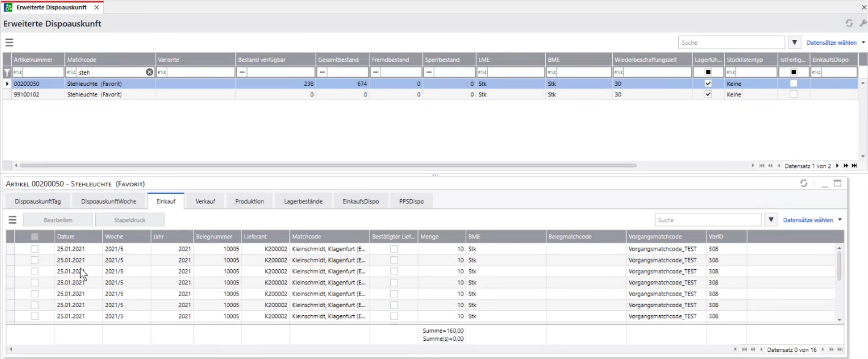Viewport: 868px width, 359px height.
Task: Refresh the article detail panel
Action: (x=804, y=183)
